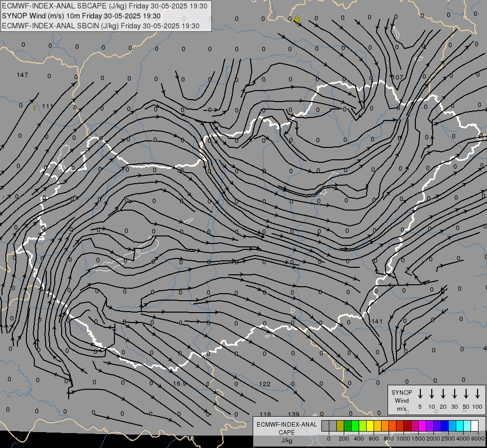Click the 2500 tick label on CAPE scale

click(x=448, y=439)
